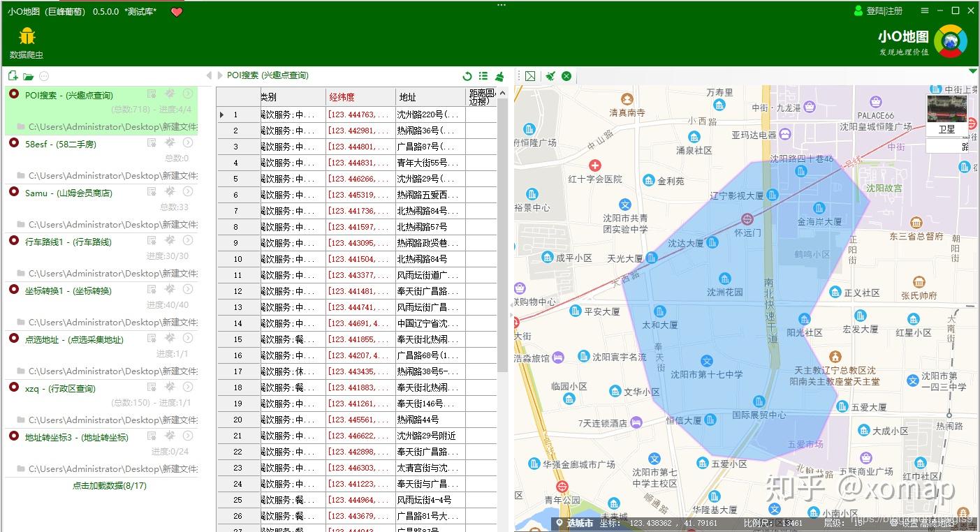Click the user account avatar icon
Viewport: 980px width, 532px height.
(x=858, y=10)
